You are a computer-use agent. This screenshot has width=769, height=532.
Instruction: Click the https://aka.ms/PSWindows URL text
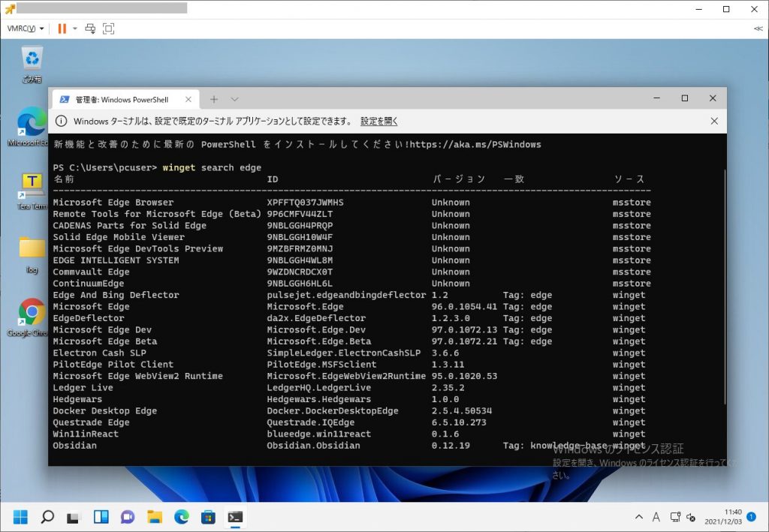click(475, 145)
